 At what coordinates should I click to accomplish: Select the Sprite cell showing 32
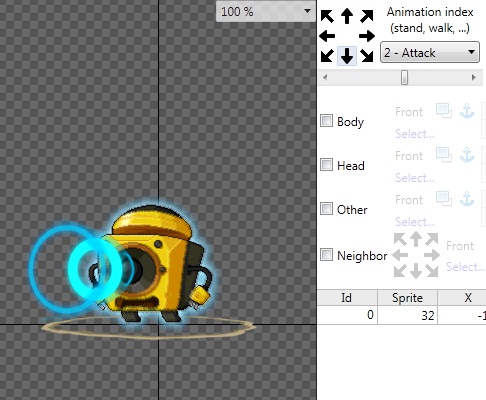click(407, 315)
